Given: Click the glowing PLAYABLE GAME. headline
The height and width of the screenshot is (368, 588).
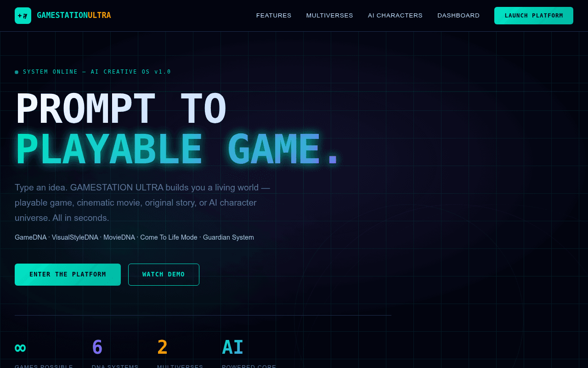Looking at the screenshot, I should click(x=177, y=149).
